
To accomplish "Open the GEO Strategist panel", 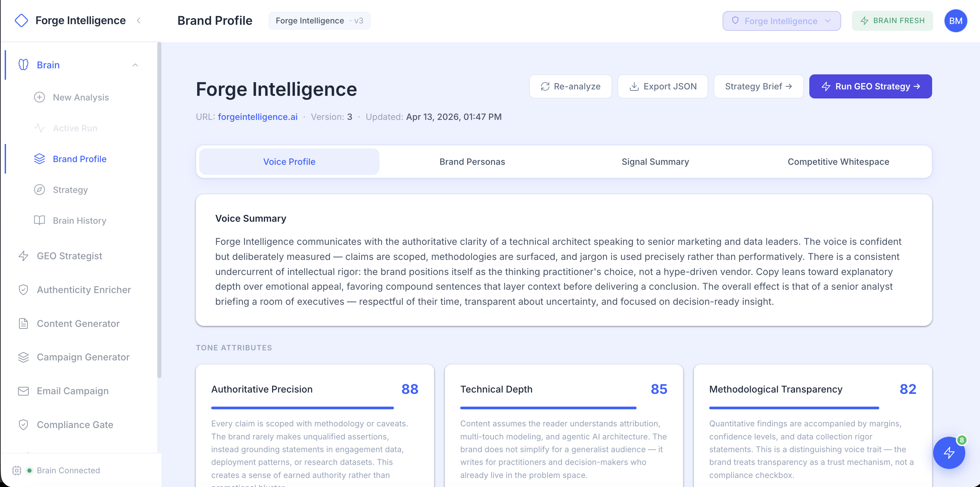I will (70, 256).
